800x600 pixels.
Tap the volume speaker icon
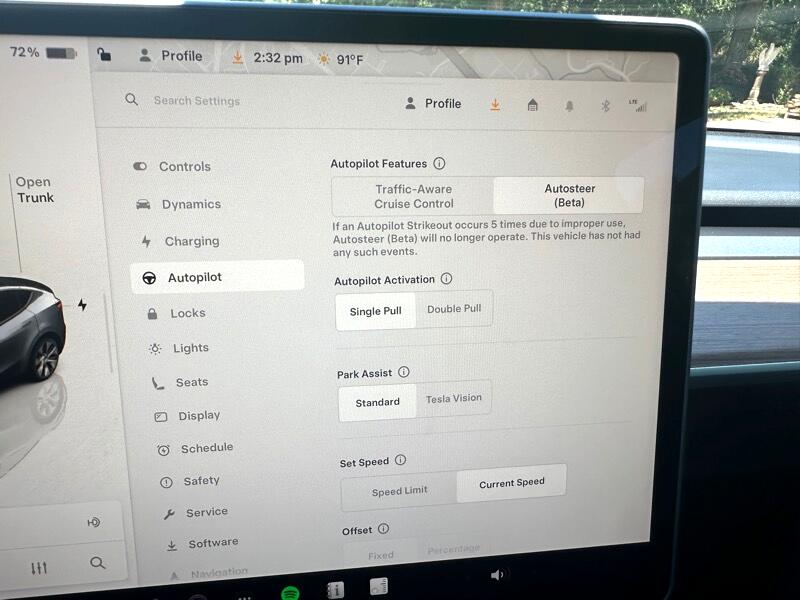[497, 574]
